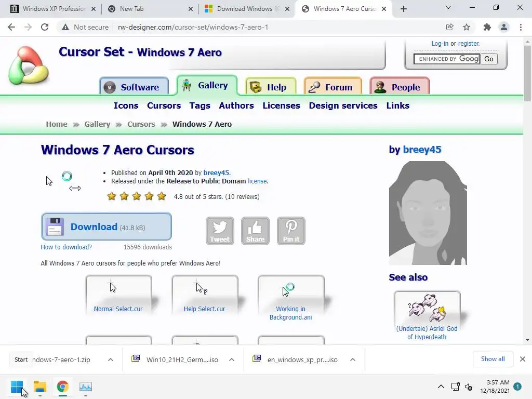Go to the Icons section
Screen dimensions: 532x399
126,105
